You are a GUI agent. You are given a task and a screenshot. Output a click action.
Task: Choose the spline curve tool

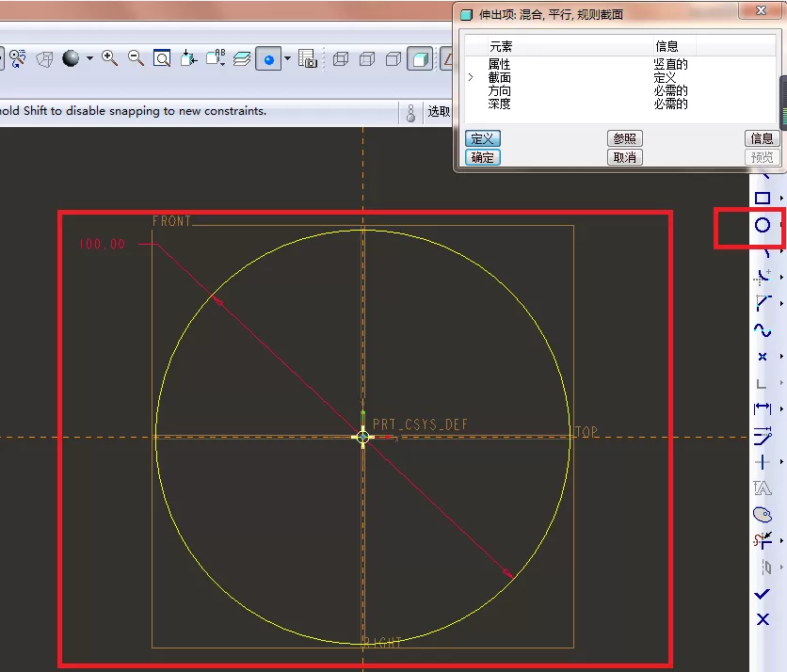point(763,330)
